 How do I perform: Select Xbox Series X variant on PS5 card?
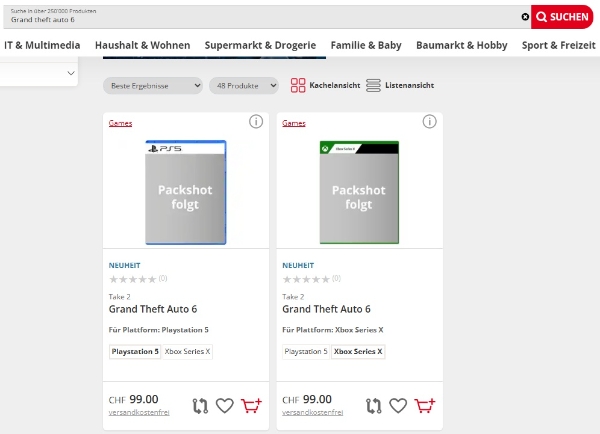[187, 351]
